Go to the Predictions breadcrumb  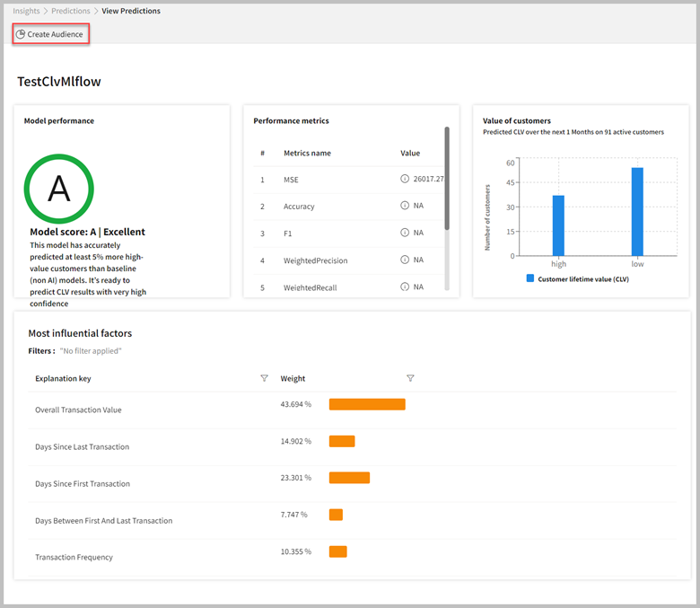(73, 11)
